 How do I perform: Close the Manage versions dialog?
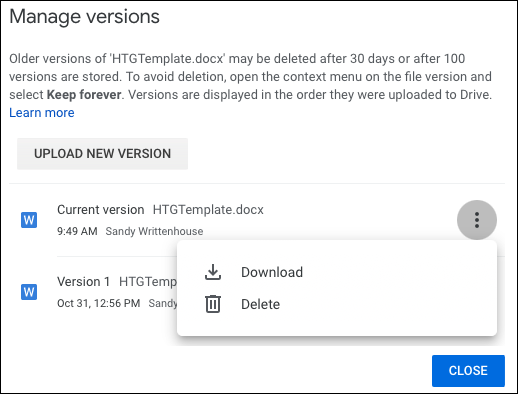468,371
